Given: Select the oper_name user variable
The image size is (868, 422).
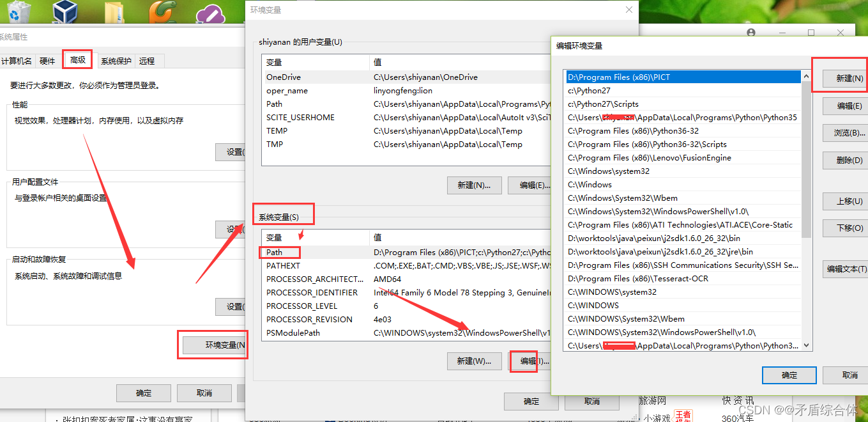Looking at the screenshot, I should coord(406,90).
